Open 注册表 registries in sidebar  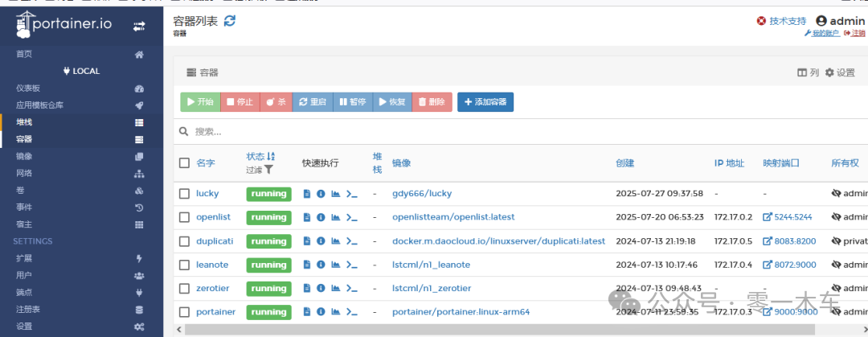coord(81,310)
